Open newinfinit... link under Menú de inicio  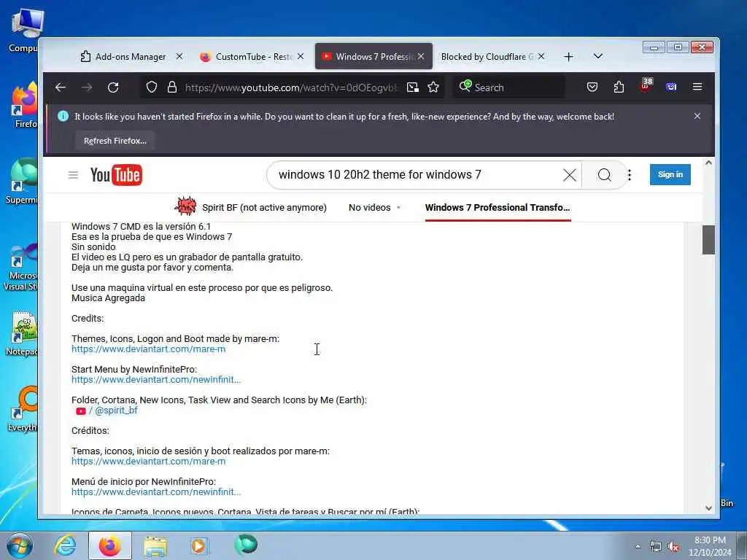click(156, 492)
